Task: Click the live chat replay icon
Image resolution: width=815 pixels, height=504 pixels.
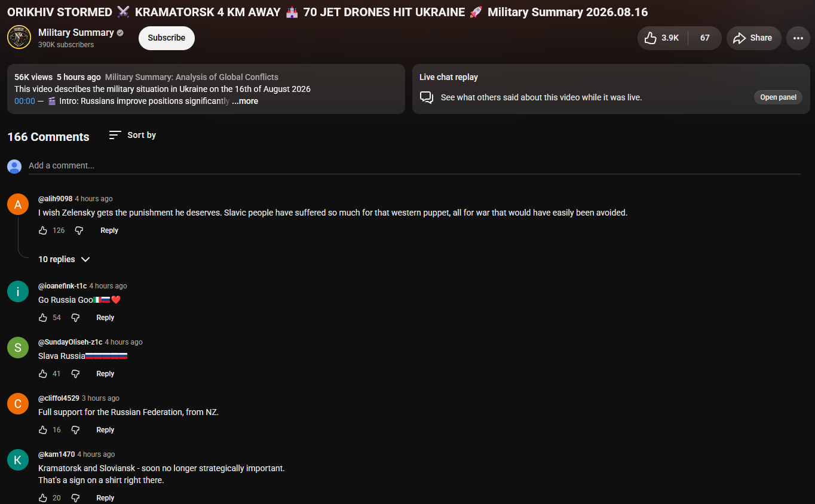Action: 427,97
